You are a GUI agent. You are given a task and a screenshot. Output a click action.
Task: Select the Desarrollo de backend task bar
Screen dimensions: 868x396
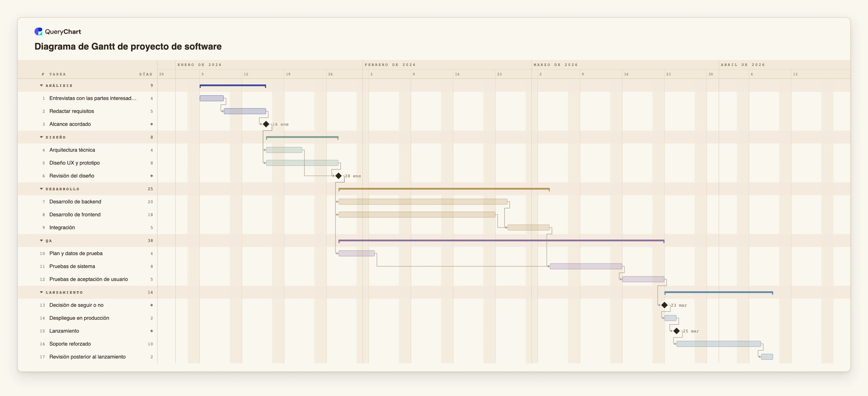tap(423, 202)
